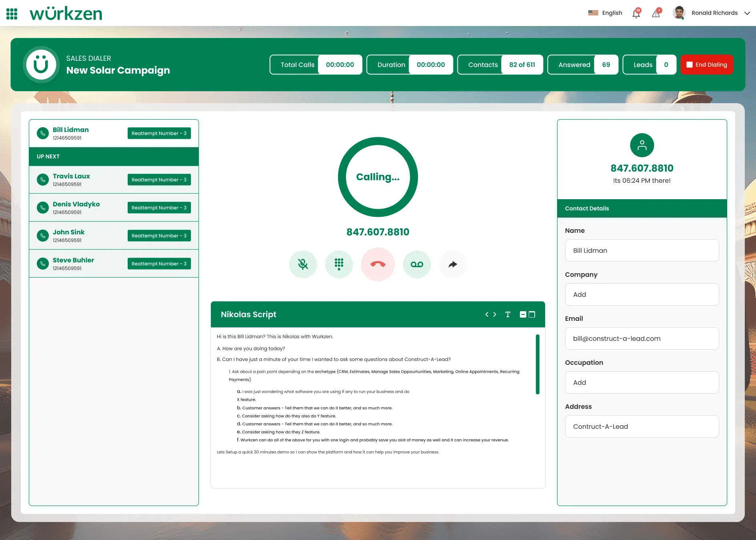Screen dimensions: 756x540
Task: View alert warnings triangle icon
Action: pyautogui.click(x=656, y=14)
